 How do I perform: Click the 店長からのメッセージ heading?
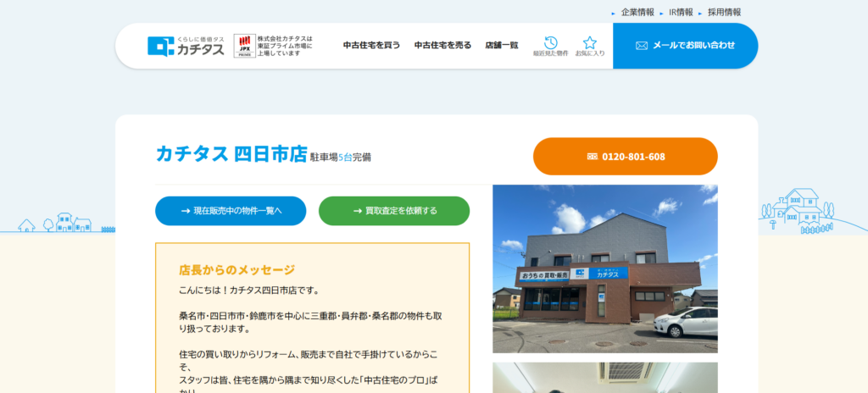click(x=237, y=270)
